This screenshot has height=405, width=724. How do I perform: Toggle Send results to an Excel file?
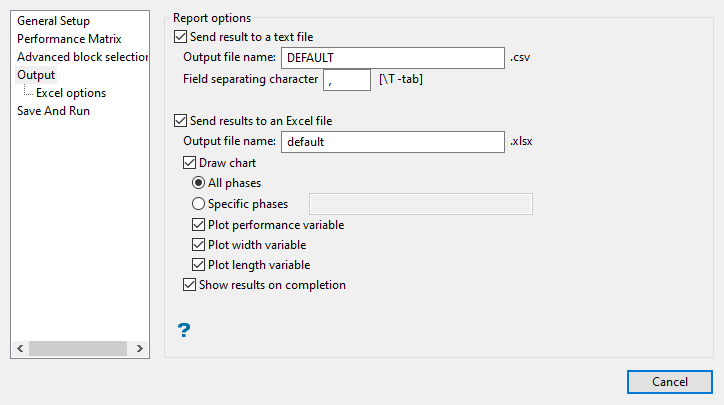(x=180, y=121)
